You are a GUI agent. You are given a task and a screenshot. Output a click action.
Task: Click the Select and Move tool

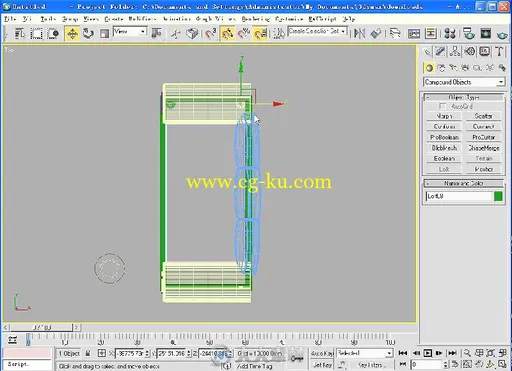click(x=72, y=34)
